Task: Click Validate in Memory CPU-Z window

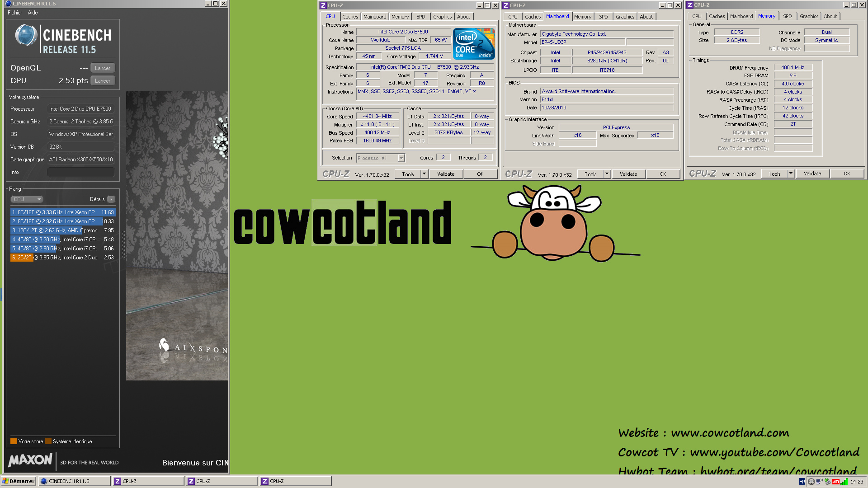Action: 812,174
